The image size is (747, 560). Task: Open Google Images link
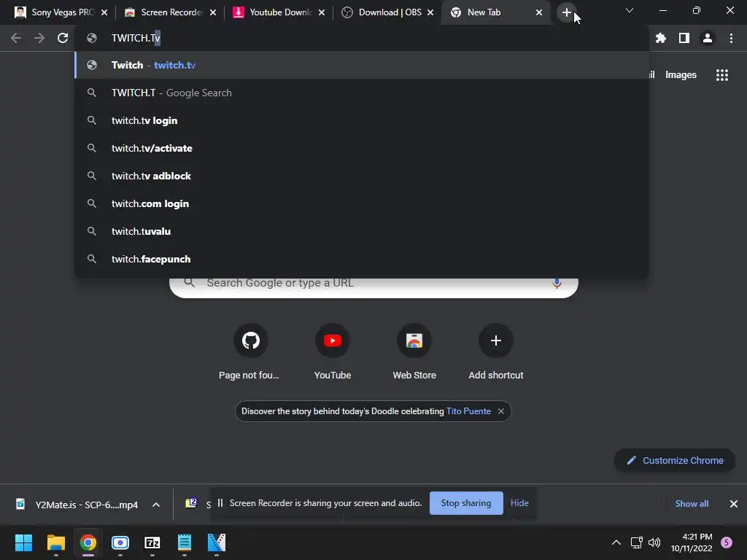[x=681, y=75]
